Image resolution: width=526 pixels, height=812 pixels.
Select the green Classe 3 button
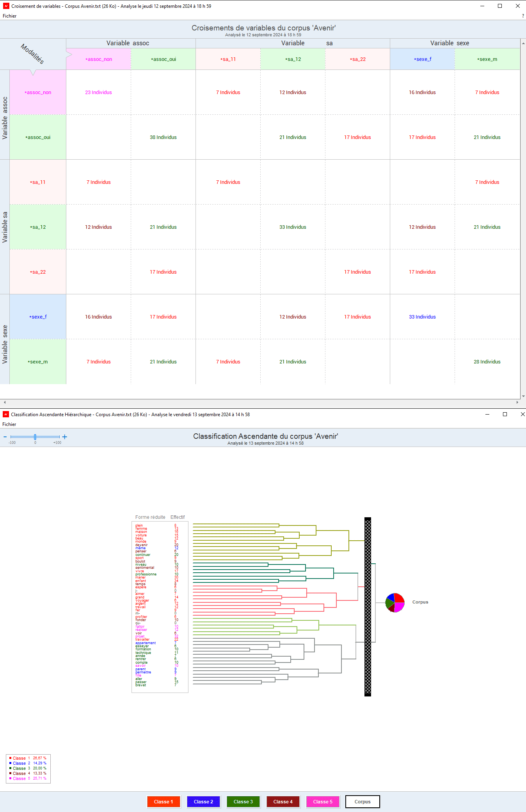pos(243,801)
